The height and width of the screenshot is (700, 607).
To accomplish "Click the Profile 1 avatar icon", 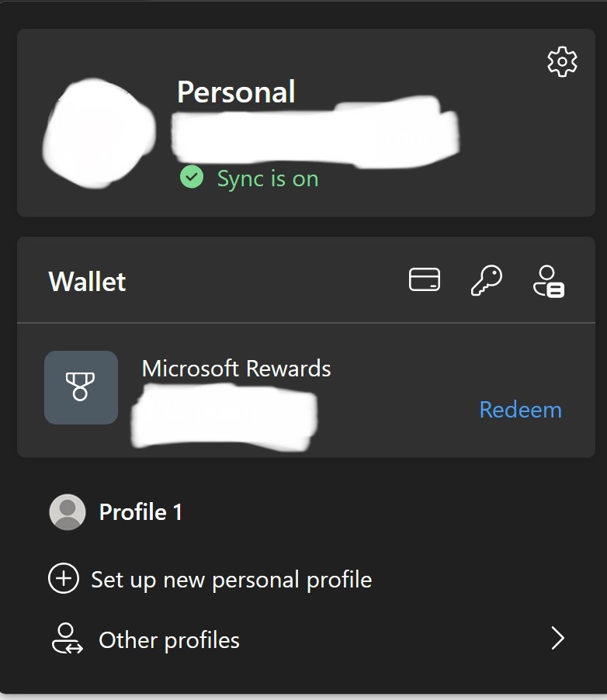I will point(68,512).
